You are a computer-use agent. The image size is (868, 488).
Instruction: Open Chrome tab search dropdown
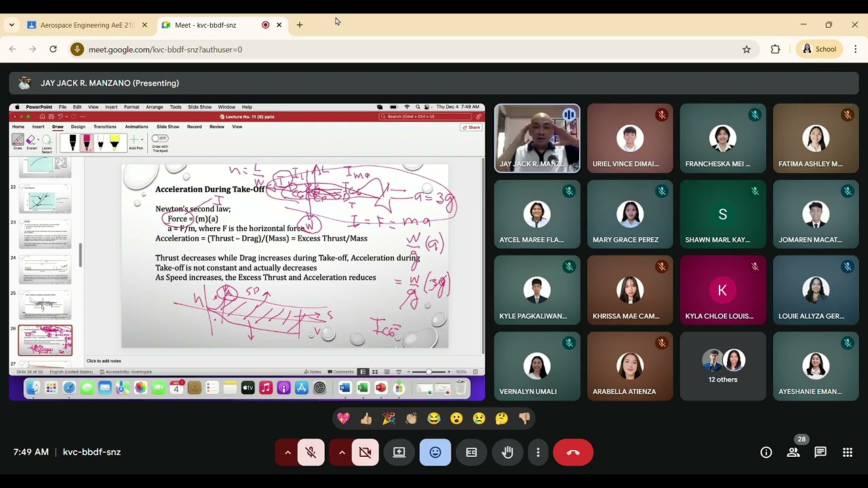tap(12, 25)
